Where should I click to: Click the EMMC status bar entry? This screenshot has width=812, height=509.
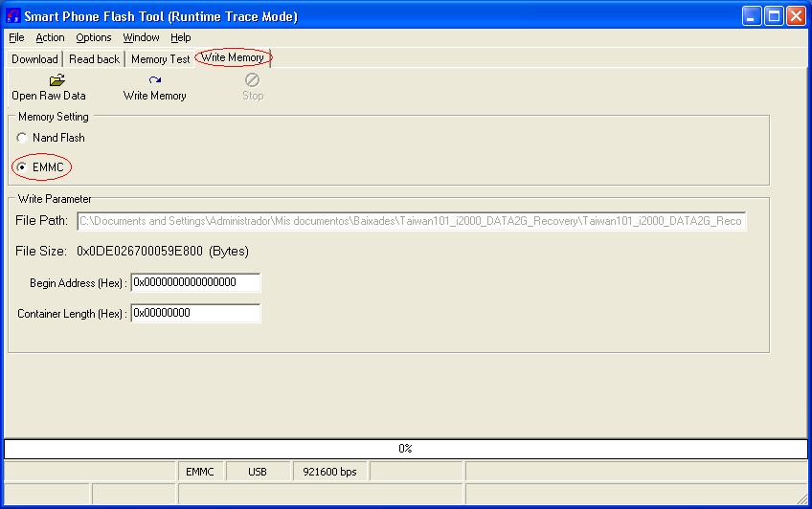click(x=200, y=472)
